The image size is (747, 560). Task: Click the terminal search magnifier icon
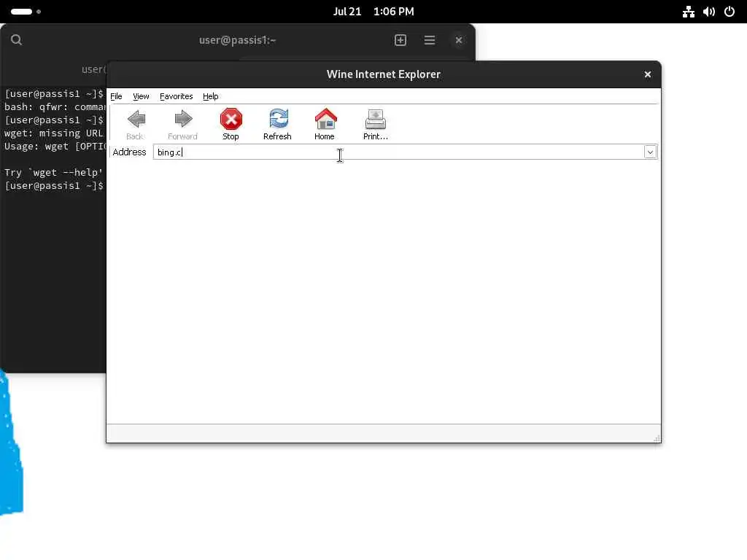pos(16,40)
